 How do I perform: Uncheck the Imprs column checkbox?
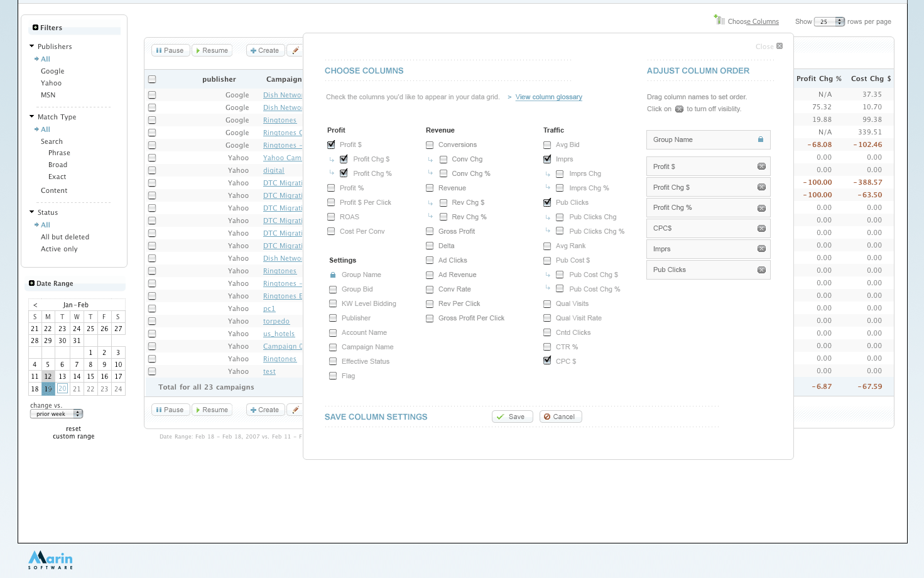coord(547,159)
